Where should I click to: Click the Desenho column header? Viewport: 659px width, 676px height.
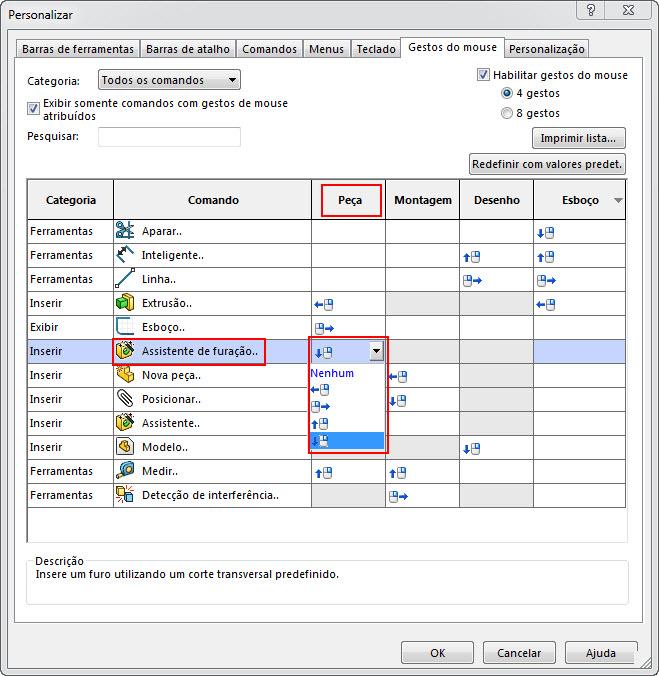pyautogui.click(x=497, y=200)
